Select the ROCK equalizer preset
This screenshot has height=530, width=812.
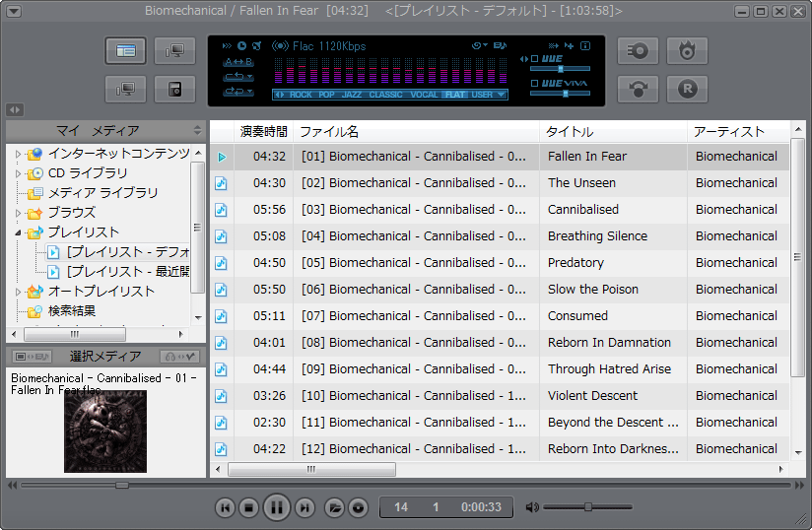301,95
